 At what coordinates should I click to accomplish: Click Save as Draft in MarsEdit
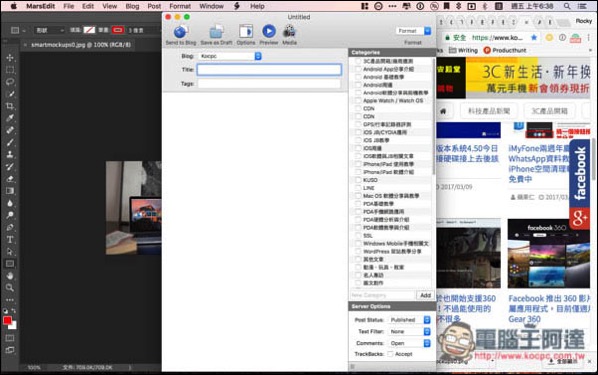(216, 35)
